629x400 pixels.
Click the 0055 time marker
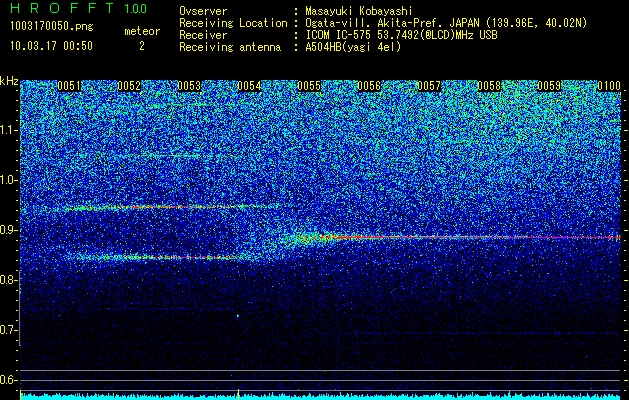pyautogui.click(x=309, y=86)
